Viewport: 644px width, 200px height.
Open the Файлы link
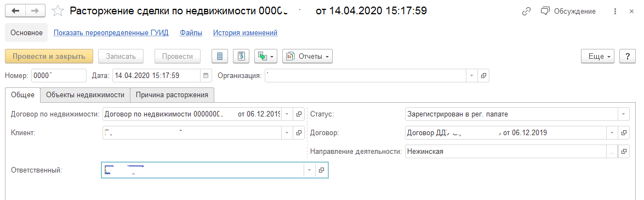click(x=191, y=33)
